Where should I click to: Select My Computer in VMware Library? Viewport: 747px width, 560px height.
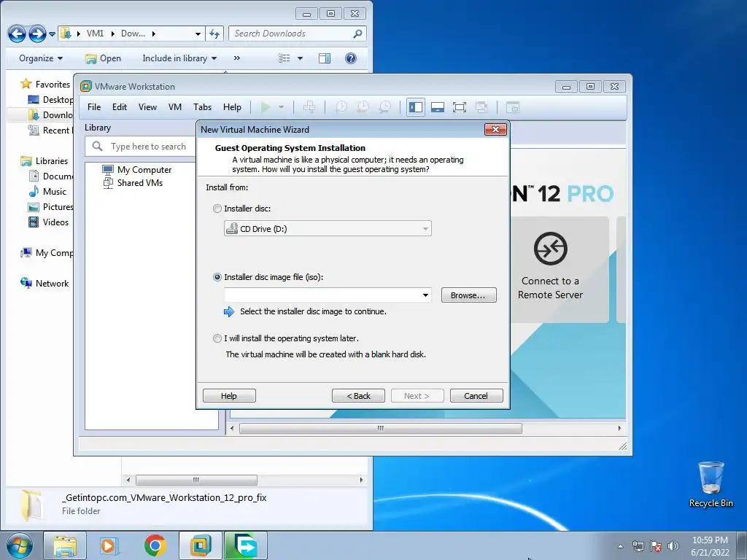pos(144,169)
